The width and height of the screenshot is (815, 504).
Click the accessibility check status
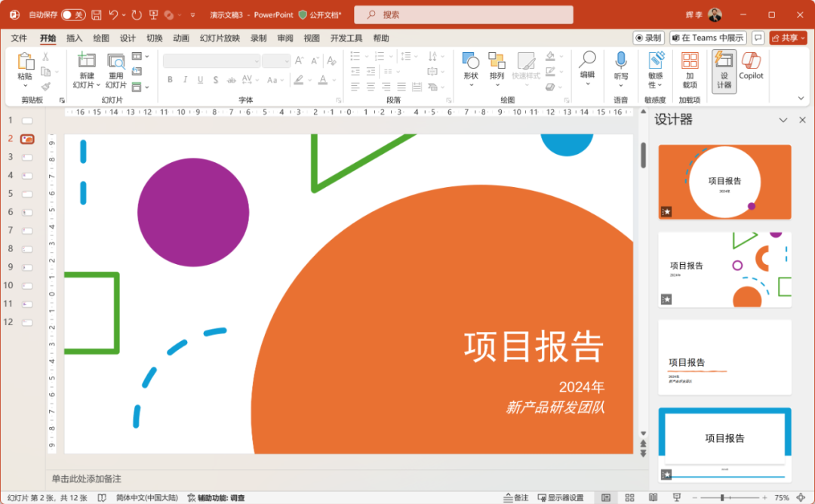pyautogui.click(x=217, y=498)
